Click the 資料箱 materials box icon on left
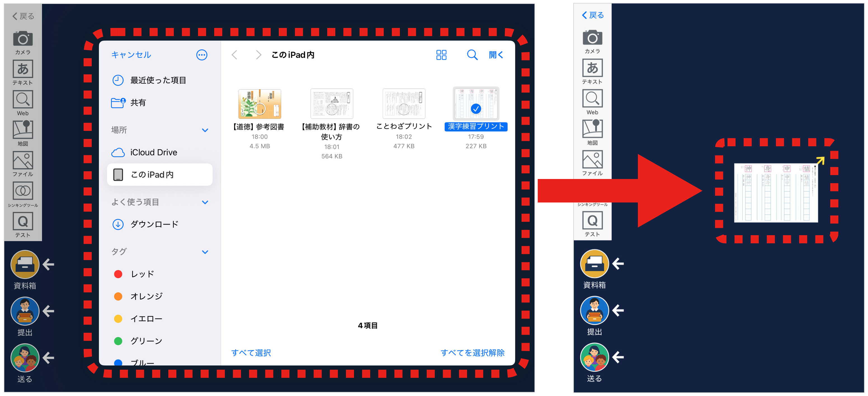Screen dimensions: 868x396 point(25,265)
